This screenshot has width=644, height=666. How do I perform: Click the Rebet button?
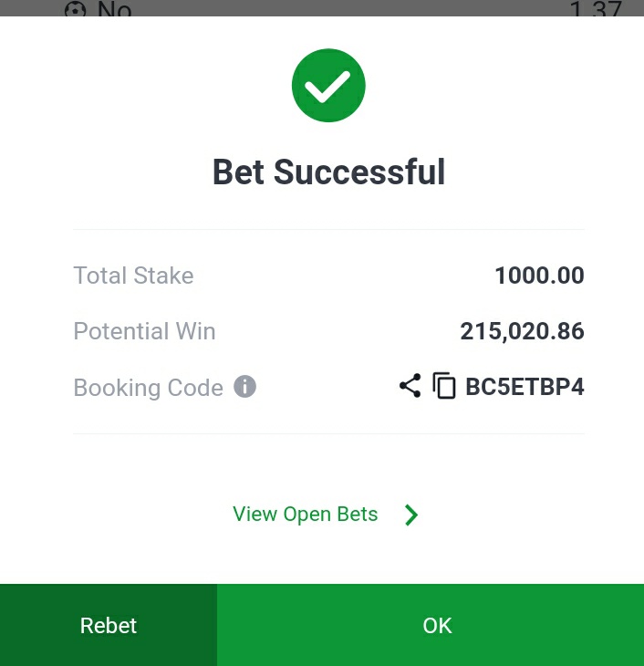[x=109, y=625]
